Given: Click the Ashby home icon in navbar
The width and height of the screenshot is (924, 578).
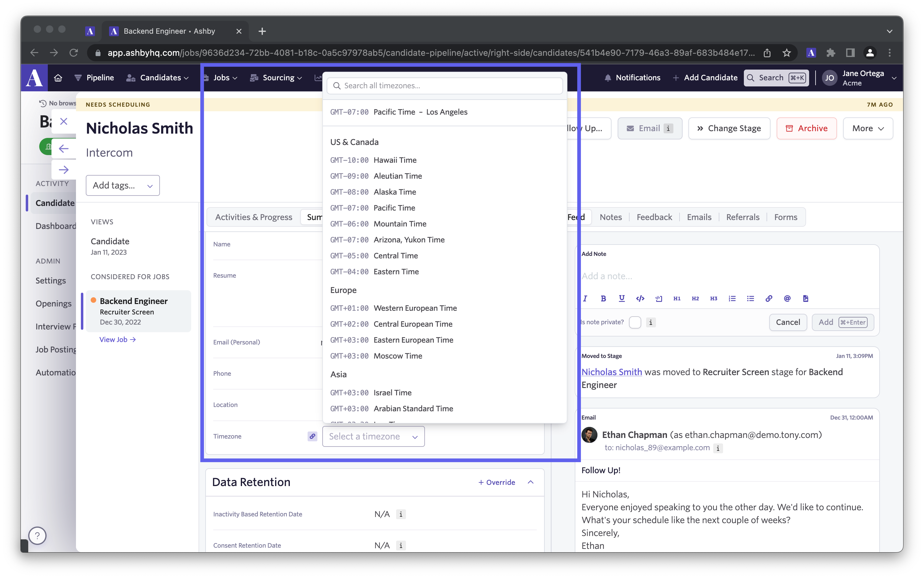Looking at the screenshot, I should click(58, 78).
